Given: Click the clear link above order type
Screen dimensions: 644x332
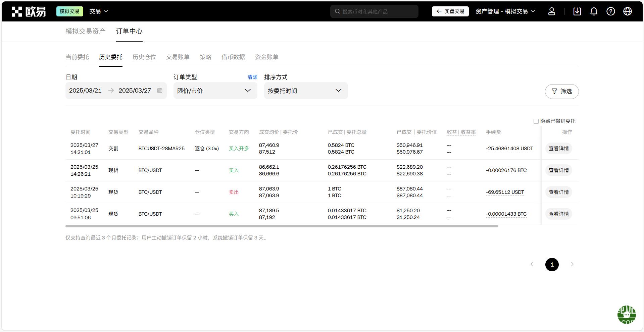Looking at the screenshot, I should (252, 77).
